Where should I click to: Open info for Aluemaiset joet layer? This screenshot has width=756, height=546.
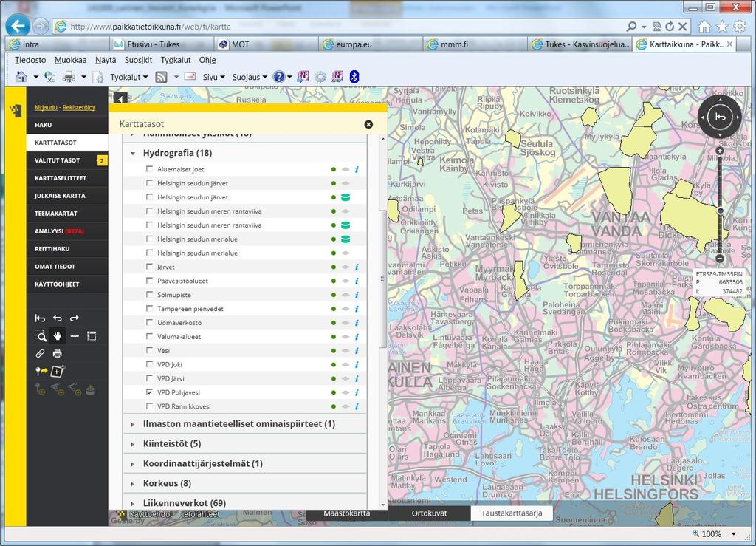(x=357, y=169)
